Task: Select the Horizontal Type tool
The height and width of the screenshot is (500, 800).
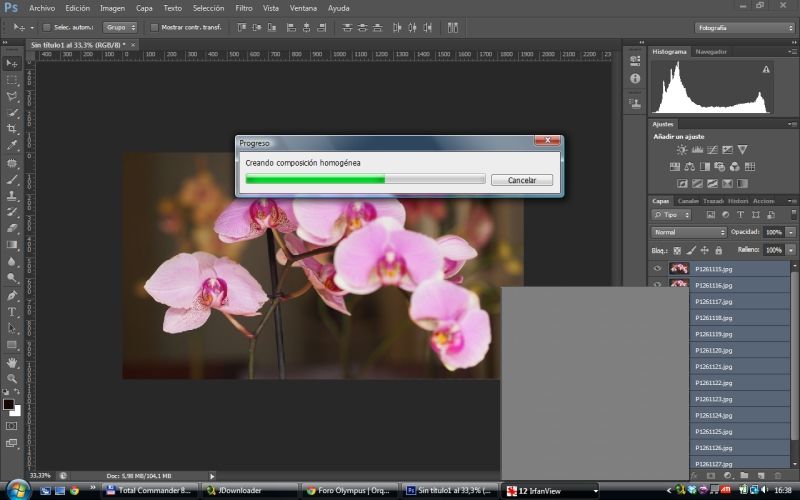Action: tap(12, 312)
